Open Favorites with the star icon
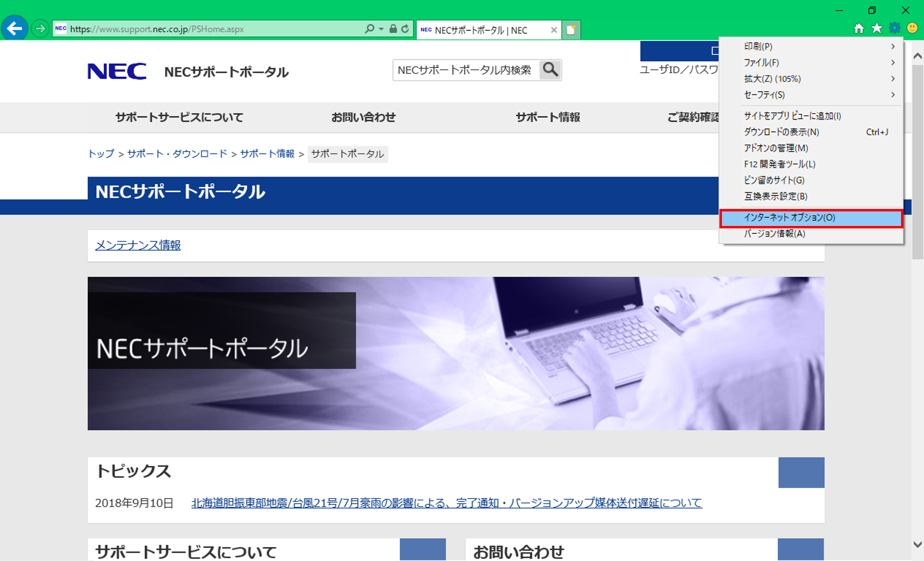Screen dimensions: 924x561 (x=877, y=28)
